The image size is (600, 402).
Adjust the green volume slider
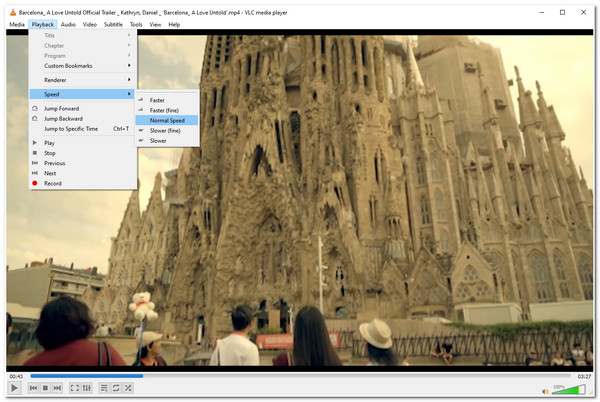click(569, 389)
